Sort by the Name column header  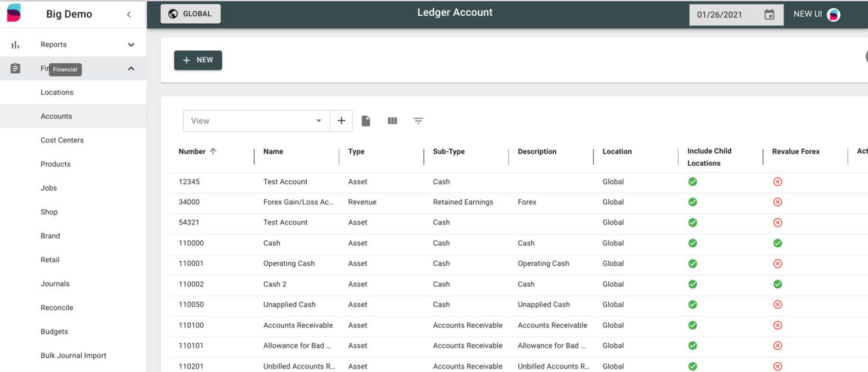pyautogui.click(x=273, y=151)
